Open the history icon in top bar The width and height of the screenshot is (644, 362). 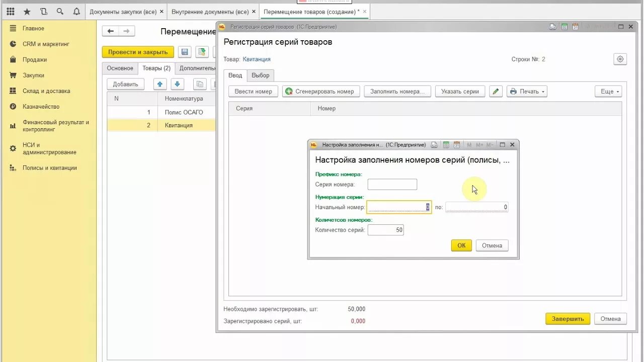coord(44,11)
